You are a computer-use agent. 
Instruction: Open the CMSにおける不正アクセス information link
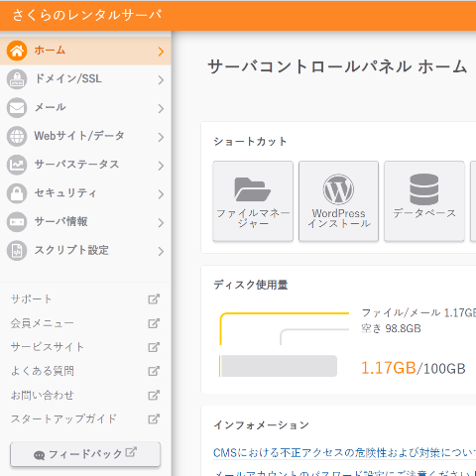pyautogui.click(x=344, y=452)
